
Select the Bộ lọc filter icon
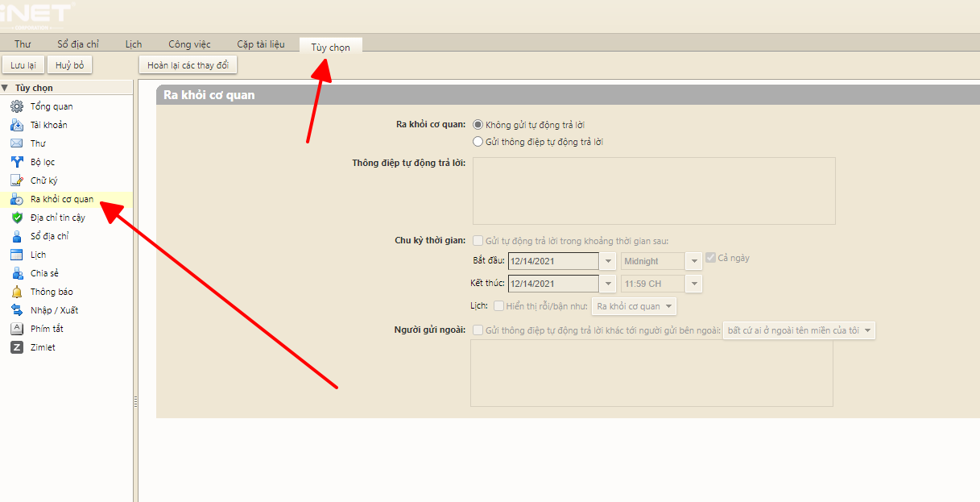(16, 162)
